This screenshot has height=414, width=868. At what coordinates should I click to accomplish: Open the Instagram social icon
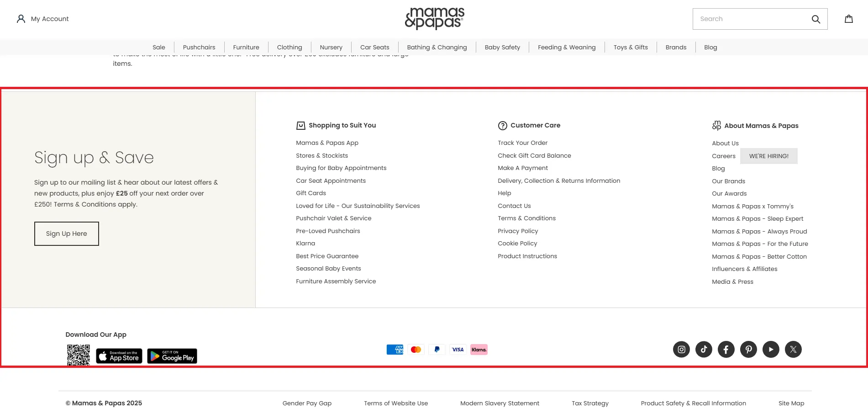point(681,350)
